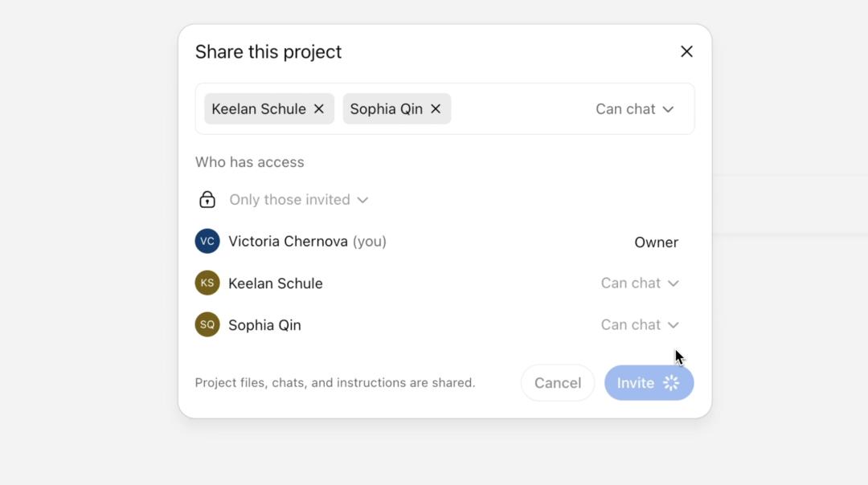
Task: Remove Keelan Schule from the recipients list
Action: [x=319, y=108]
